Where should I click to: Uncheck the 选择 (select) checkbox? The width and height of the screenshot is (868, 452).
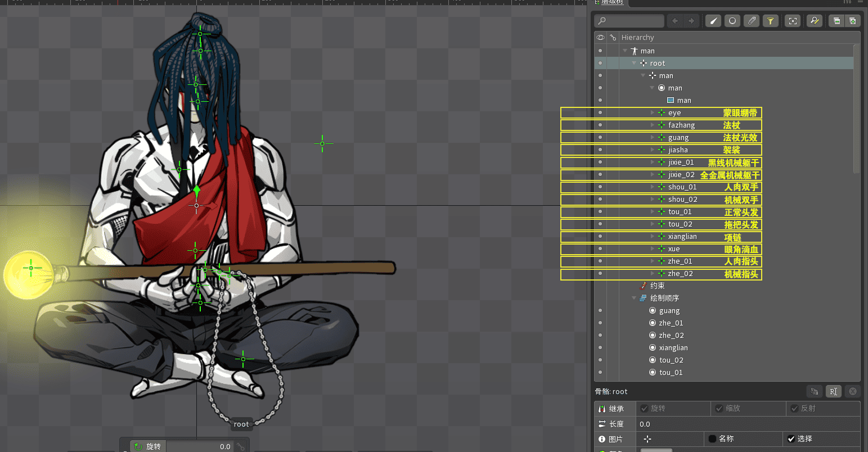(791, 439)
